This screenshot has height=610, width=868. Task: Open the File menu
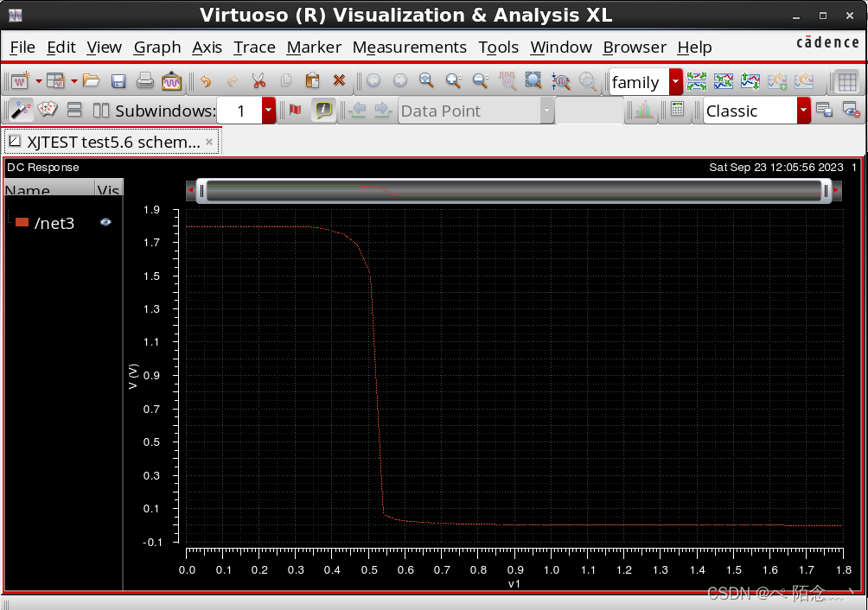point(22,48)
